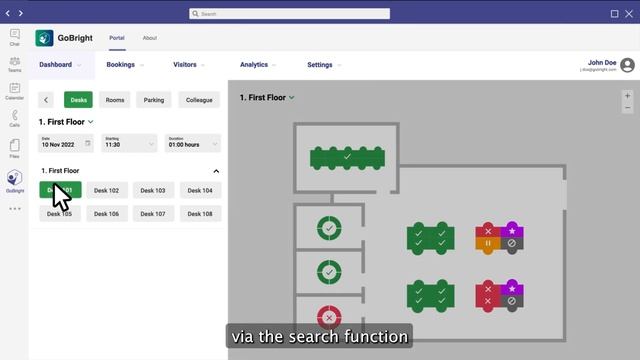Switch to the Portal tab
This screenshot has height=360, width=640.
tap(117, 38)
